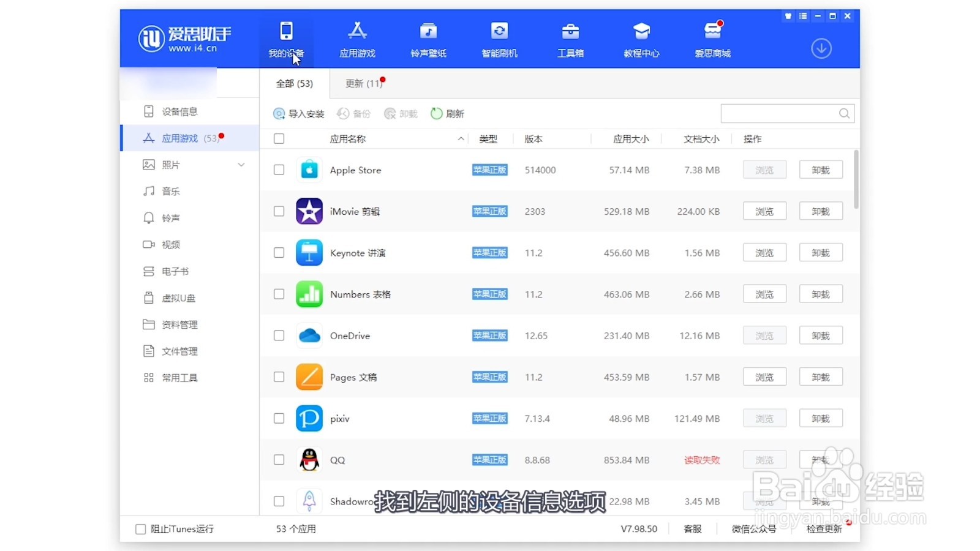Open Smart Flash top navigation icon
The height and width of the screenshot is (551, 980).
tap(500, 40)
